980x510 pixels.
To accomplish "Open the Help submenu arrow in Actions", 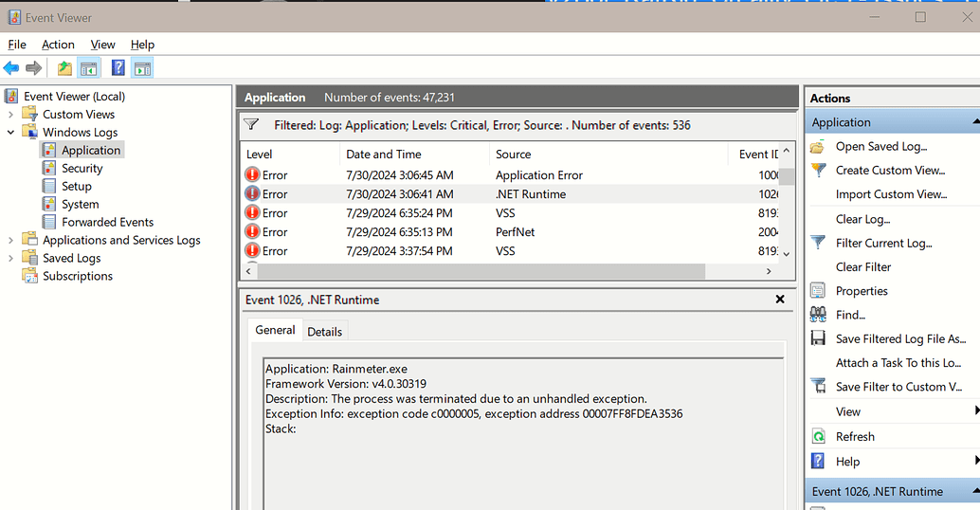I will [977, 461].
